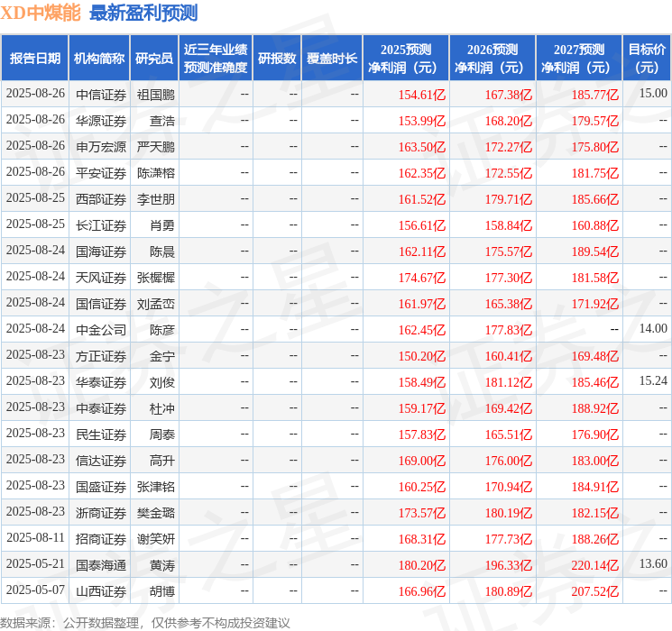The height and width of the screenshot is (631, 672).
Task: Select the 方正证券 institution cell
Action: [x=101, y=356]
